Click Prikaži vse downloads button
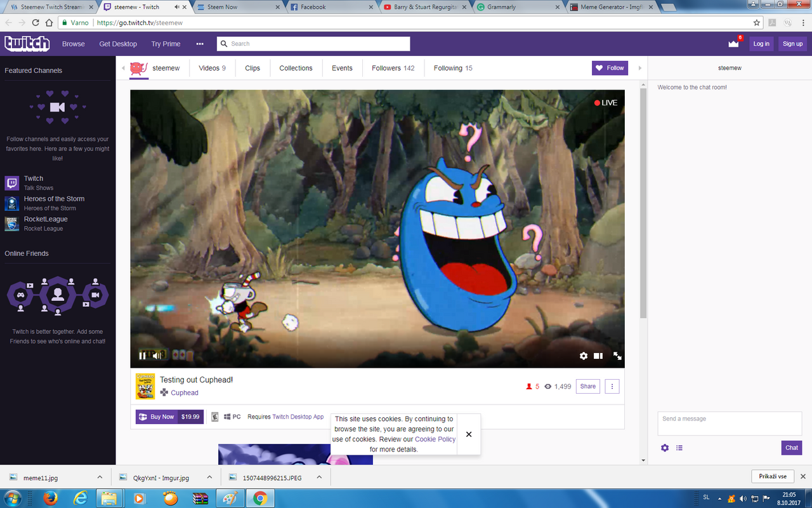 [773, 476]
